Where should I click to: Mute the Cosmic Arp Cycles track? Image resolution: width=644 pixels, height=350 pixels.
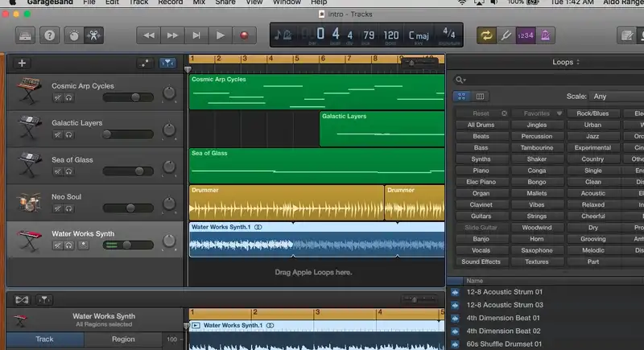coord(58,97)
